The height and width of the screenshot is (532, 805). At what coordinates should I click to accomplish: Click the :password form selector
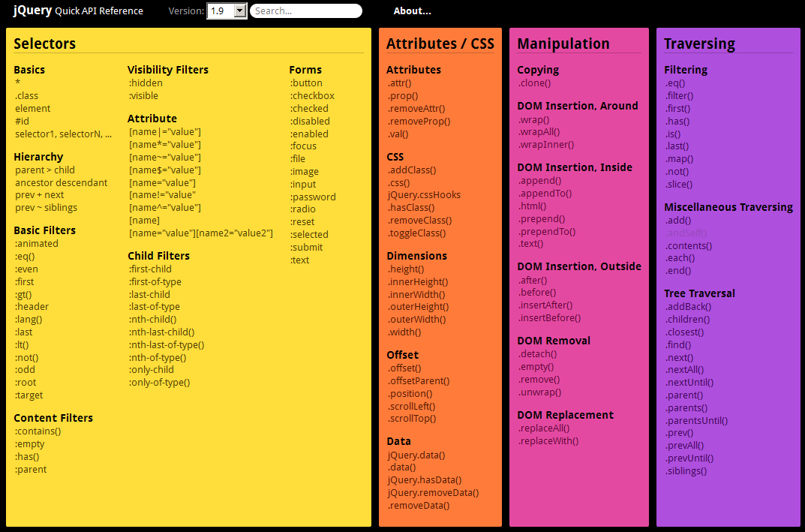click(x=313, y=197)
